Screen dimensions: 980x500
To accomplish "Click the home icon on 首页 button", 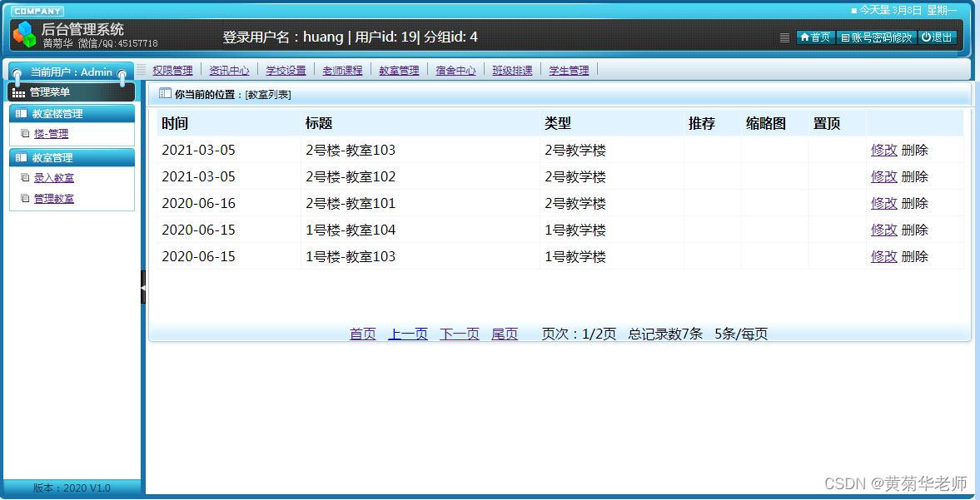I will click(805, 37).
